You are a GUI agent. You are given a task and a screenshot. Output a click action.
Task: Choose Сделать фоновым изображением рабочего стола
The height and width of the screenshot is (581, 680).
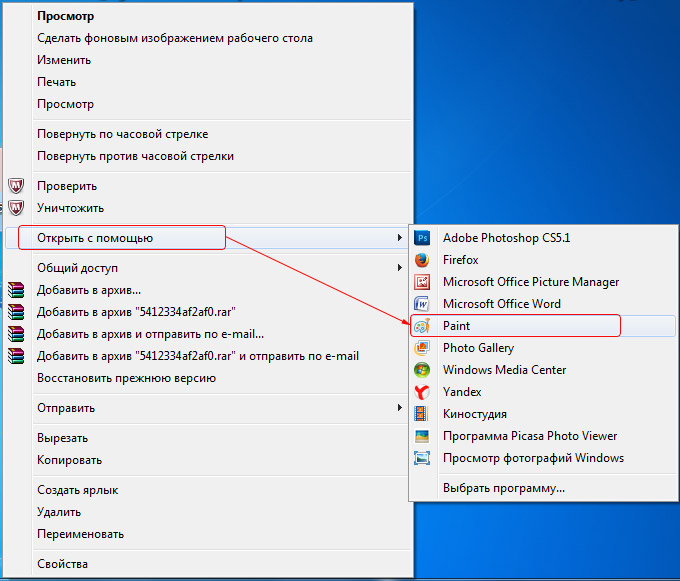click(175, 38)
